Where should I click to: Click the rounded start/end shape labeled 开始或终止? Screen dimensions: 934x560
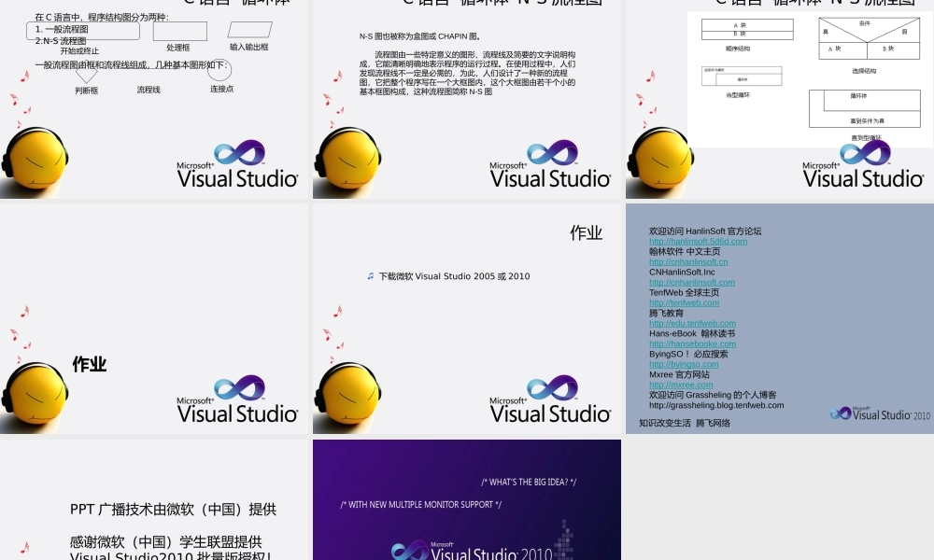point(84,31)
